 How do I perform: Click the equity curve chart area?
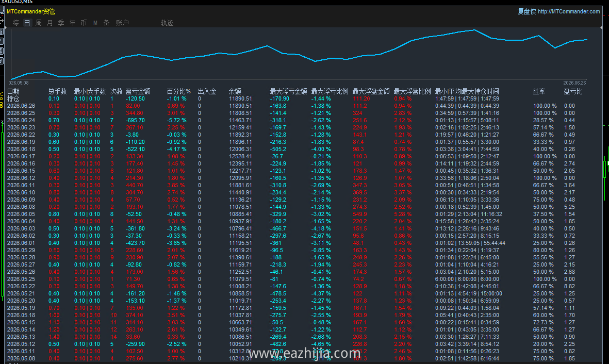pyautogui.click(x=299, y=54)
